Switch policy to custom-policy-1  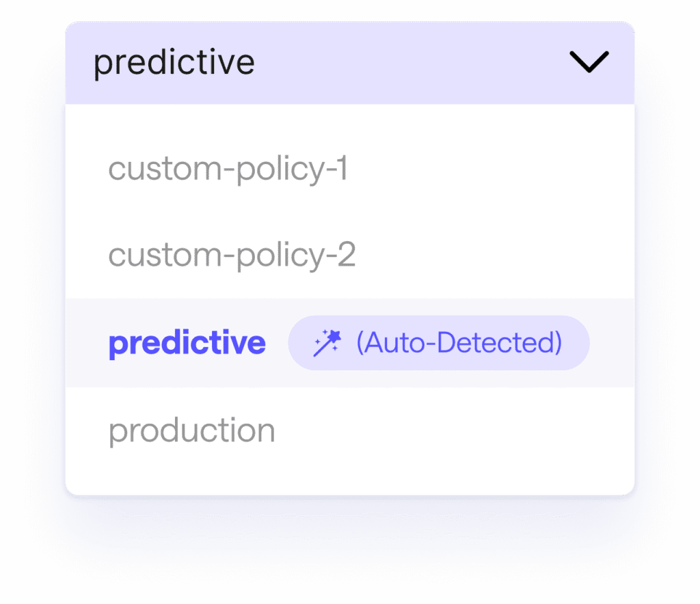coord(228,169)
